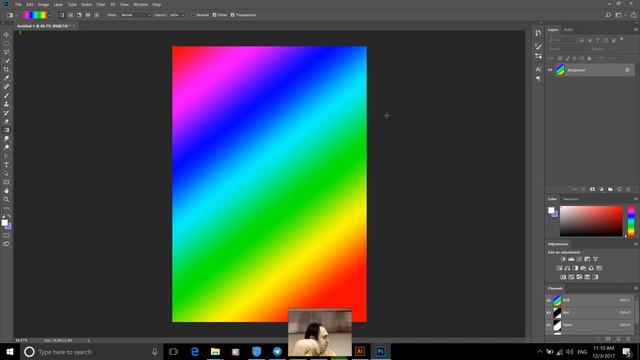This screenshot has height=360, width=640.
Task: Toggle the Dither checkbox
Action: [214, 15]
